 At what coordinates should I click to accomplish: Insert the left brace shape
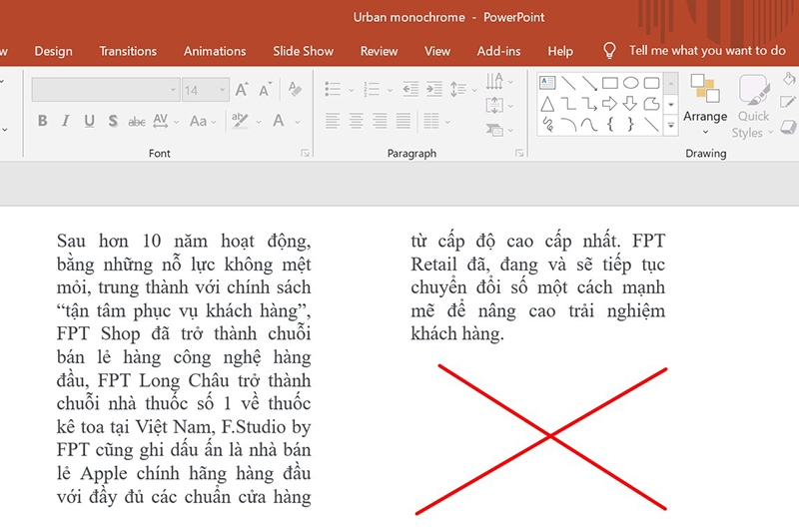pyautogui.click(x=610, y=124)
